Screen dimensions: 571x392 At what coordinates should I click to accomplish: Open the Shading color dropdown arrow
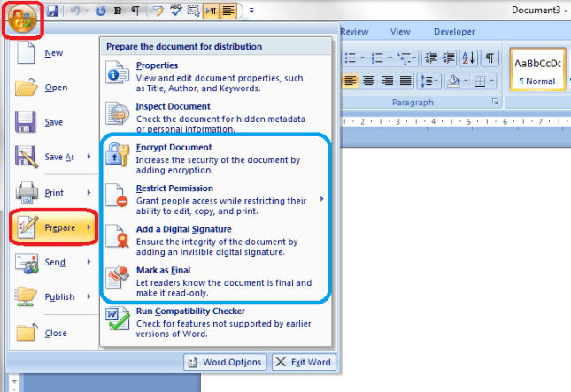466,81
